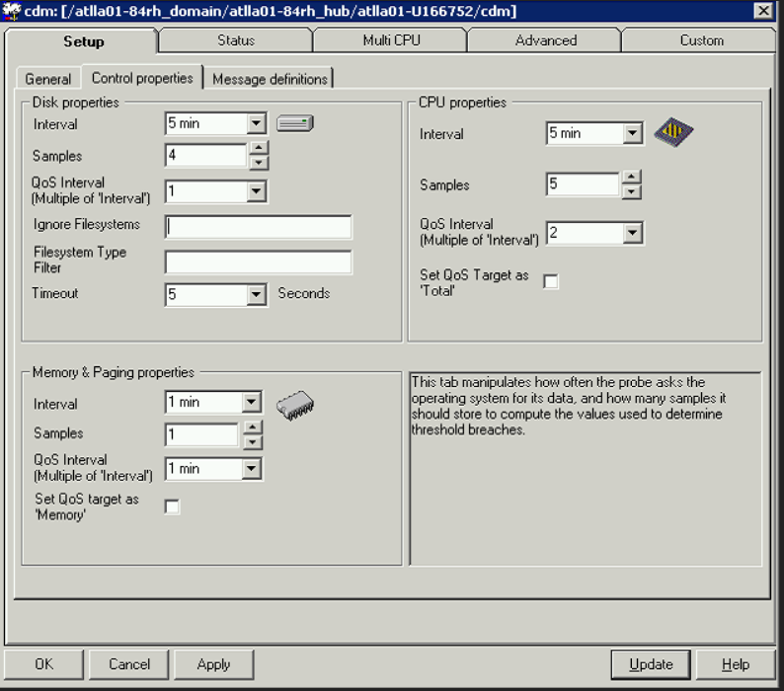Click the memory chip icon in Memory & Paging

(295, 405)
